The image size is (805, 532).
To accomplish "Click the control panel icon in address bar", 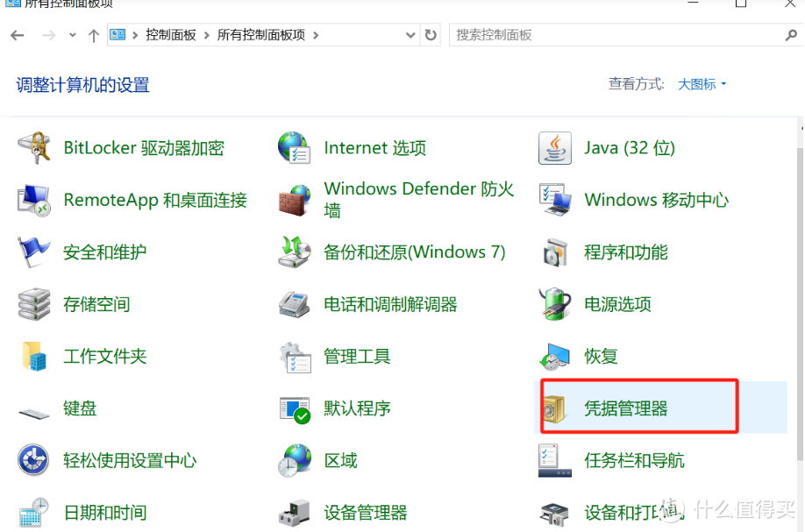I will coord(118,34).
